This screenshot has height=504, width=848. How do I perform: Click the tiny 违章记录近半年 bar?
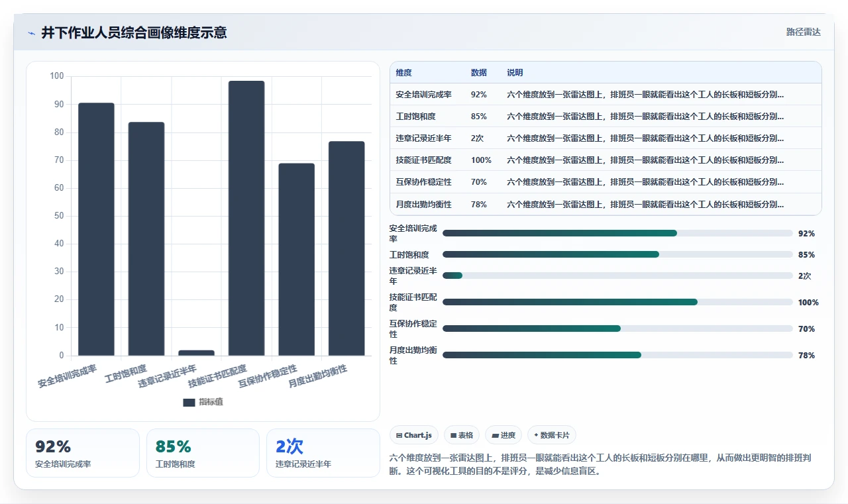196,353
